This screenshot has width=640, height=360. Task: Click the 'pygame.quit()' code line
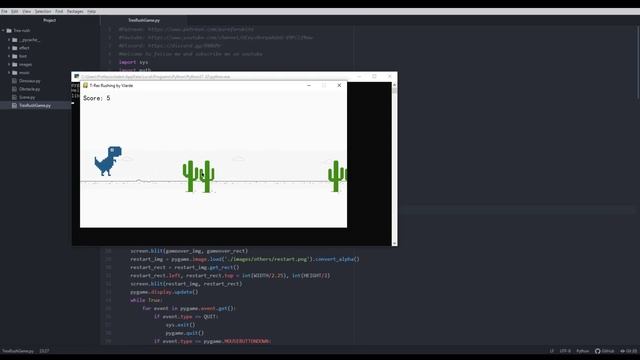(x=184, y=333)
